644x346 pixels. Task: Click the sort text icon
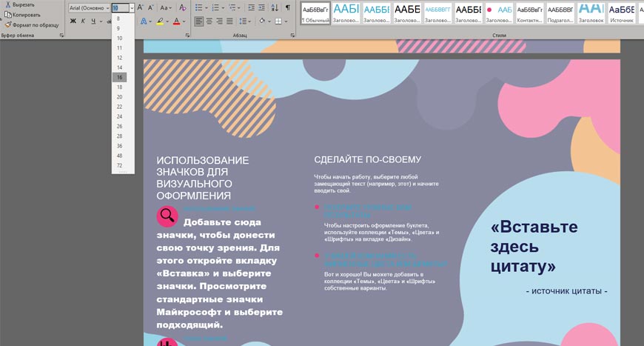point(275,7)
